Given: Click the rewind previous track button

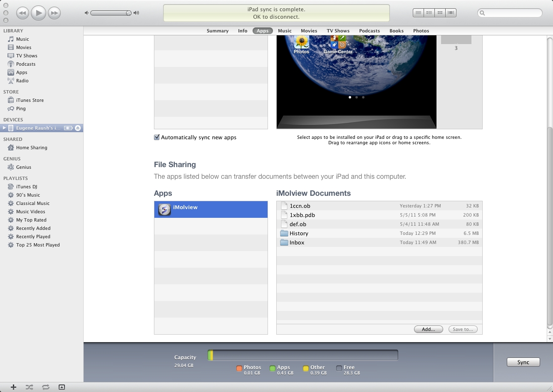Looking at the screenshot, I should 22,13.
